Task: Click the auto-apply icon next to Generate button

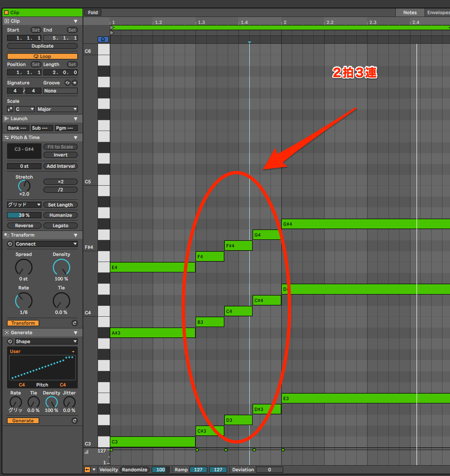Action: tap(74, 421)
